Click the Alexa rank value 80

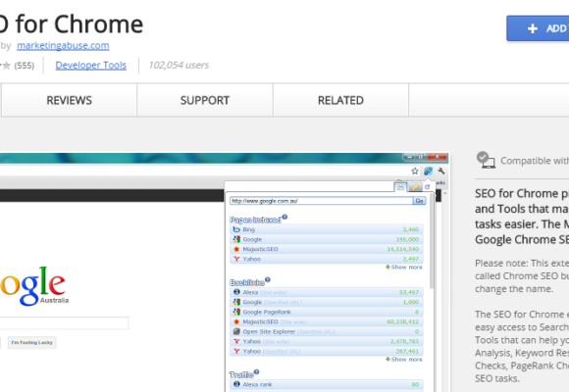[x=415, y=384]
